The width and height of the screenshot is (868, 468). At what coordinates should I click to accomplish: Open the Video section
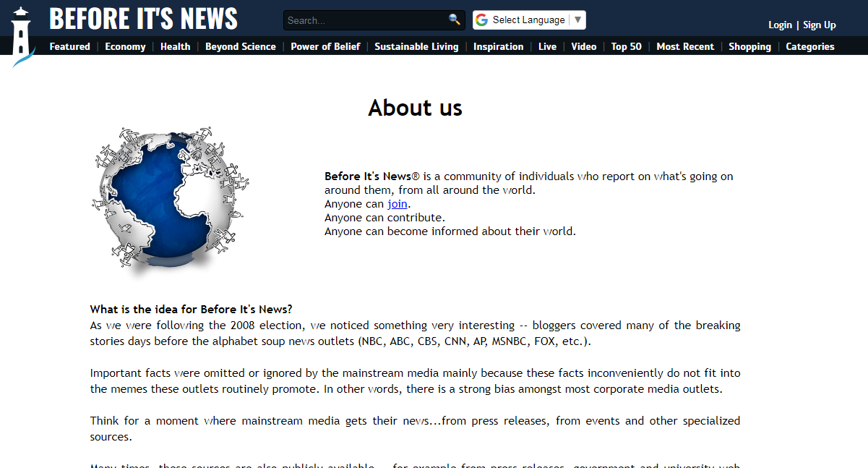583,46
